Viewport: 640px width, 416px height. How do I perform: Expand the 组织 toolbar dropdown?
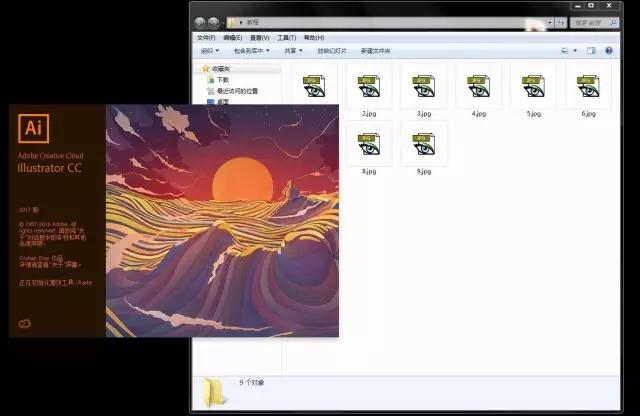(x=210, y=51)
